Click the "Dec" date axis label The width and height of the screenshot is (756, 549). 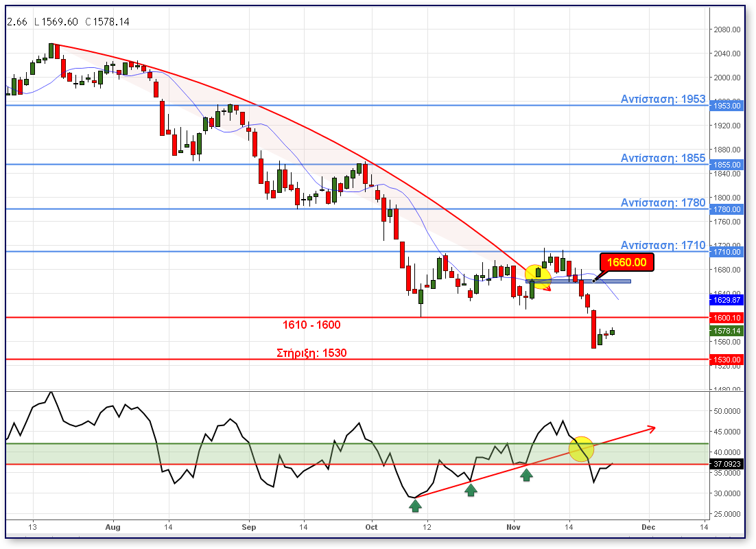(648, 527)
